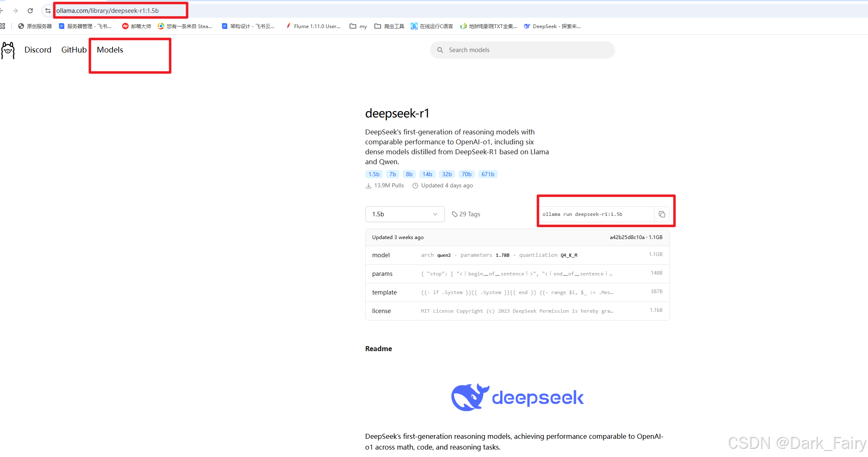The height and width of the screenshot is (457, 868).
Task: Open the 服务器管理 - 飞书 bookmark
Action: (85, 26)
